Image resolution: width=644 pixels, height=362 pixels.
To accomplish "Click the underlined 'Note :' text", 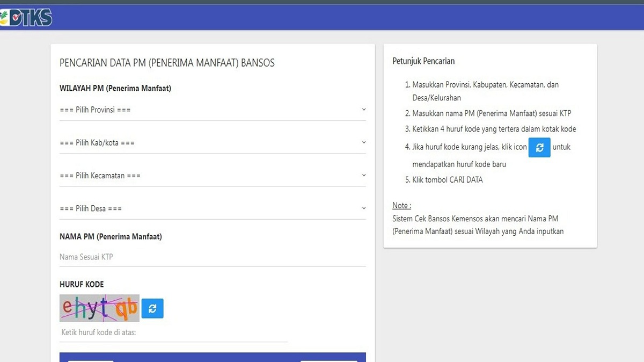I will tap(401, 205).
